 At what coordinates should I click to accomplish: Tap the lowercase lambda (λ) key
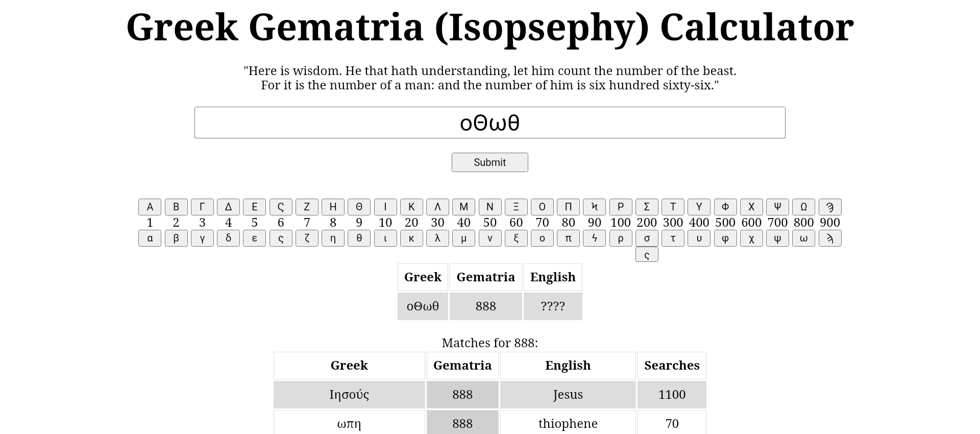[x=437, y=238]
